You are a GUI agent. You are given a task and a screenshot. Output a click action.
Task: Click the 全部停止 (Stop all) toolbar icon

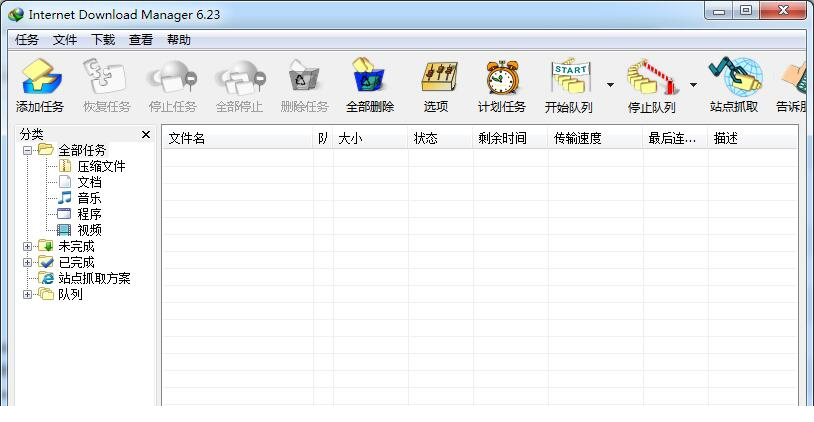pos(240,77)
